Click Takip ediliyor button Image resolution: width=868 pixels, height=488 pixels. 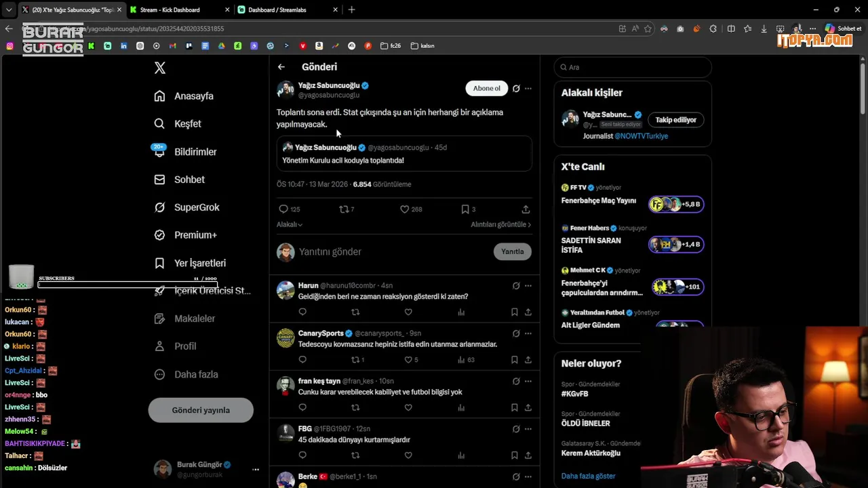click(x=676, y=120)
